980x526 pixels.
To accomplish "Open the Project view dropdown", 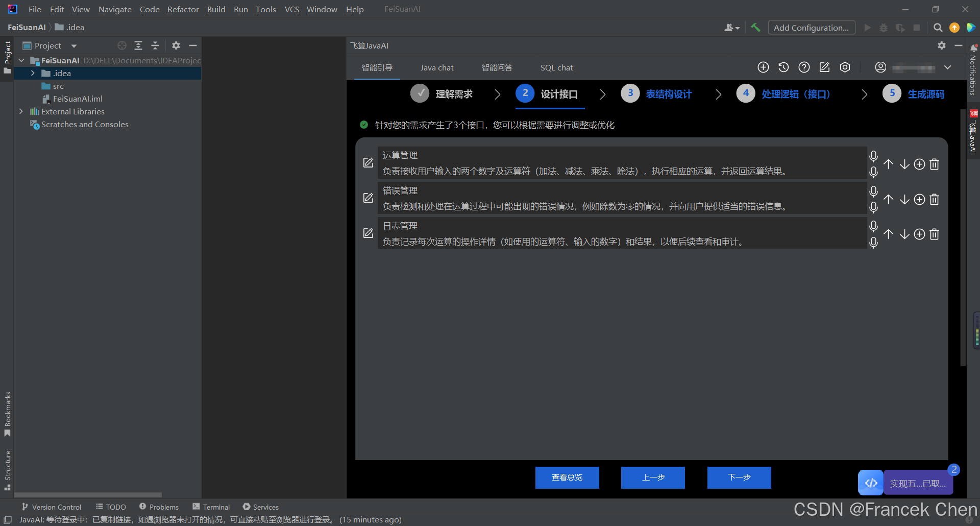I will [73, 45].
